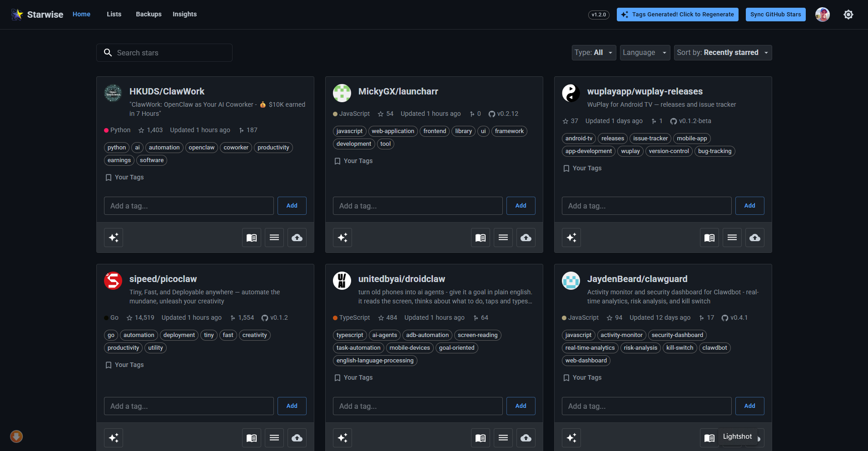Open list menu icon on wuplay-releases card
The image size is (868, 451).
732,238
